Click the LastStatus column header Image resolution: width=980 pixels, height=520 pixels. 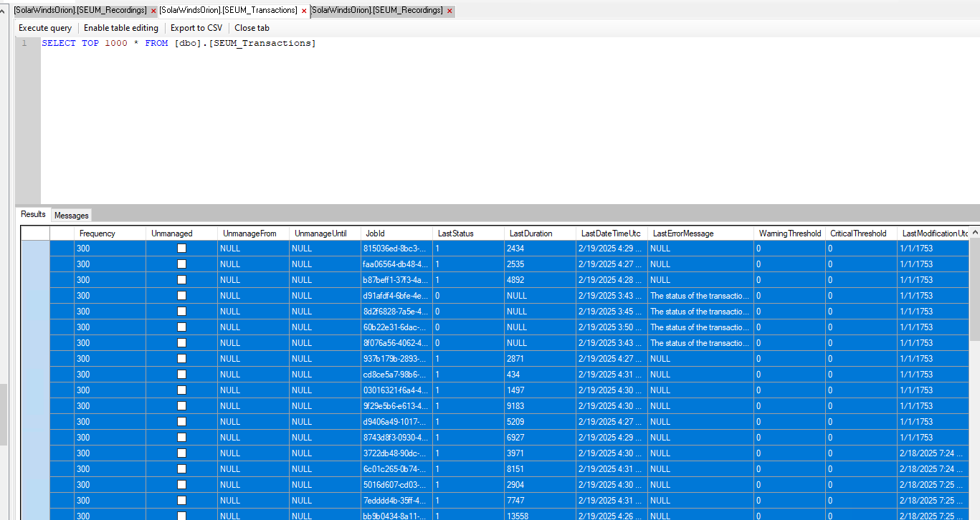[468, 233]
